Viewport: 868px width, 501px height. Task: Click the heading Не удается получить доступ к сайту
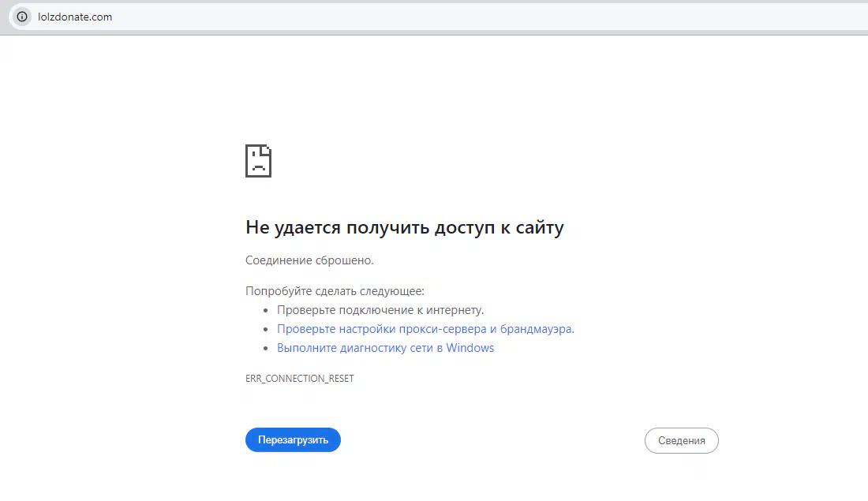click(404, 228)
